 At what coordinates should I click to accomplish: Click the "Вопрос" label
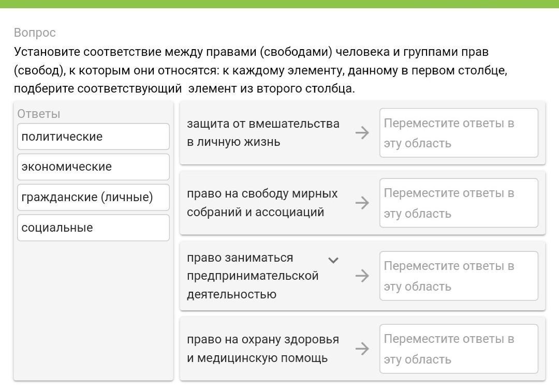coord(35,33)
